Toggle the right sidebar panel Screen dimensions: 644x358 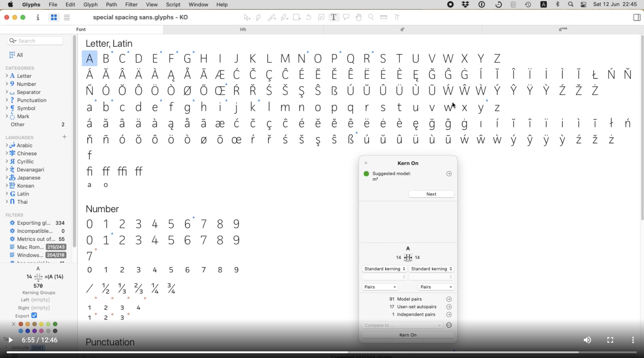(x=637, y=17)
